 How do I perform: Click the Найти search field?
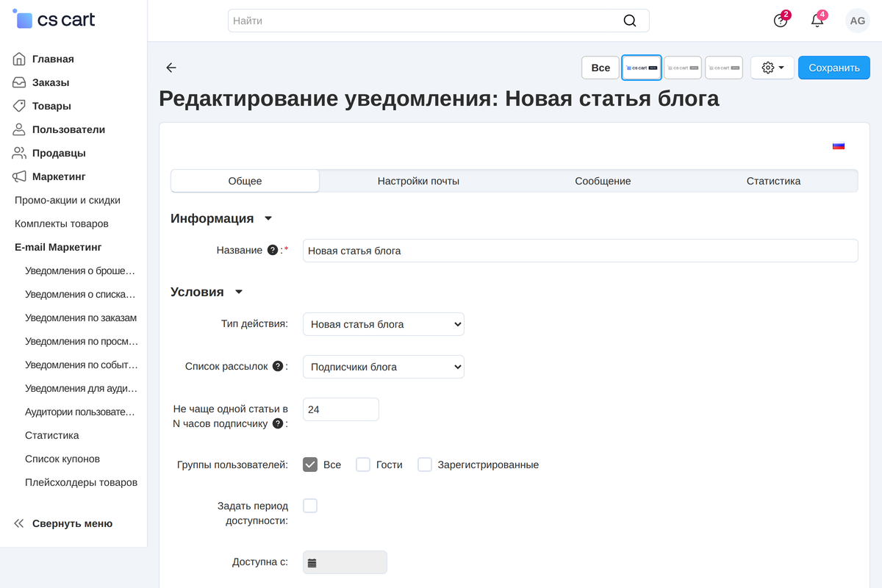click(439, 21)
